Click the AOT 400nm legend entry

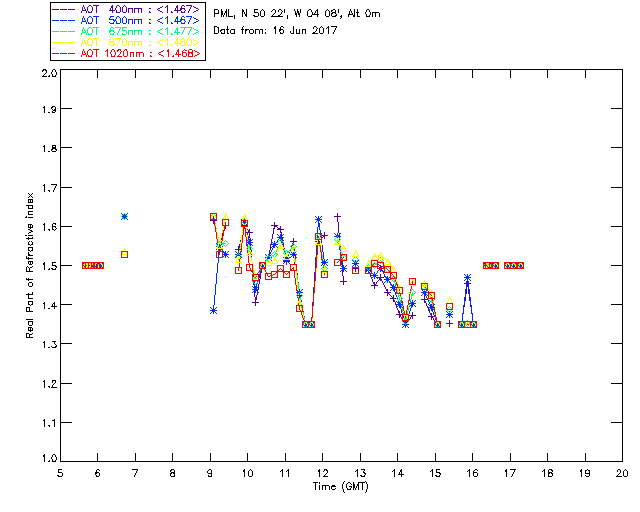126,9
